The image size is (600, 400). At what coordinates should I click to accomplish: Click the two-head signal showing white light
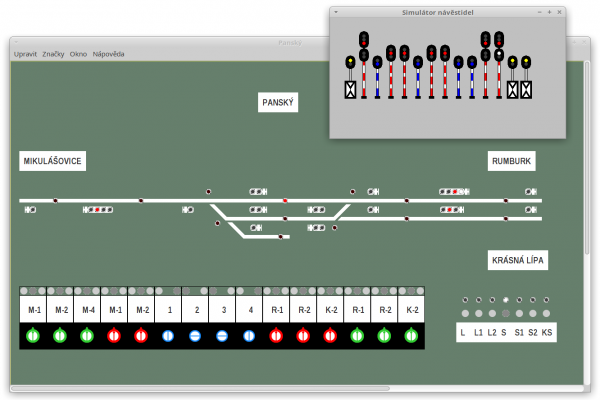(499, 65)
